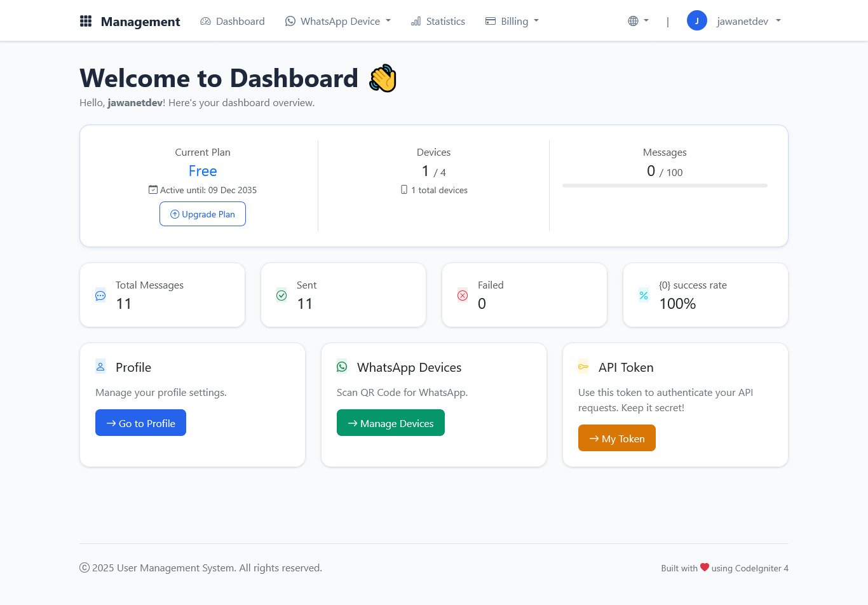Click the phone icon beside total devices
868x605 pixels.
[404, 189]
